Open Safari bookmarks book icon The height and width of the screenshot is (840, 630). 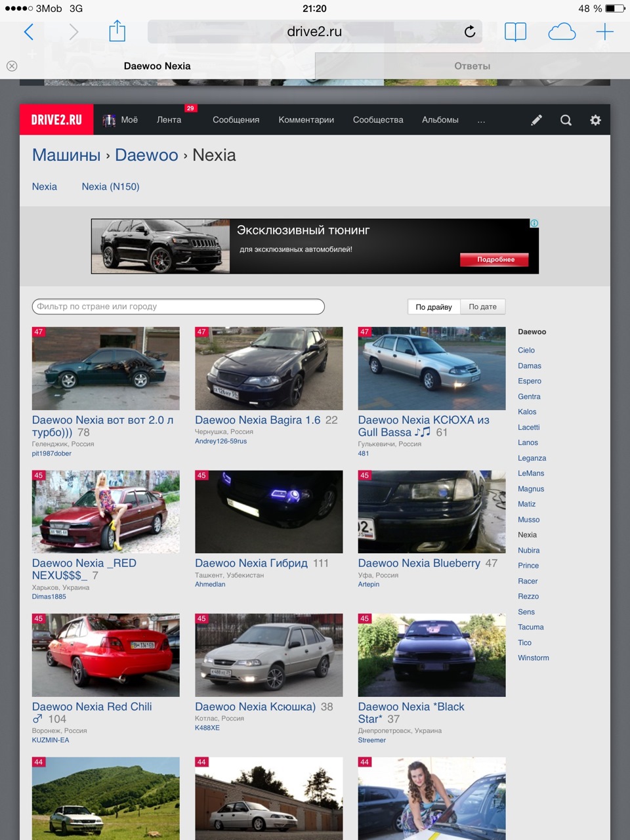click(x=515, y=31)
